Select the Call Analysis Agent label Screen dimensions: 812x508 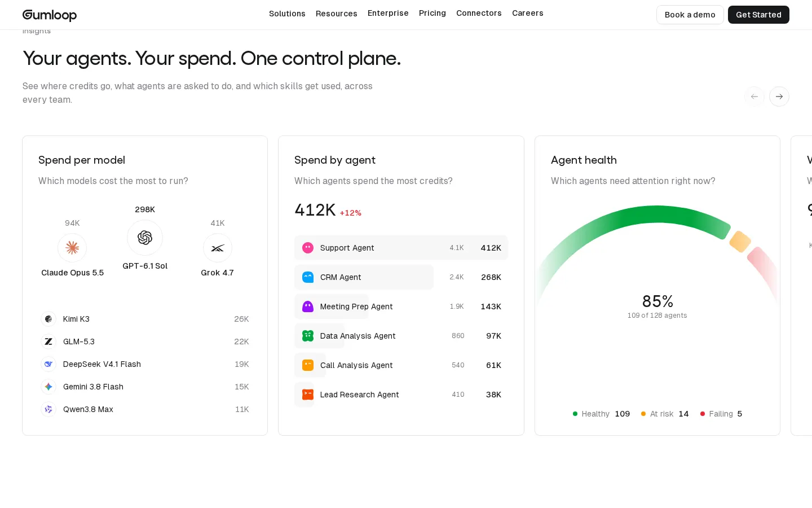pyautogui.click(x=356, y=365)
